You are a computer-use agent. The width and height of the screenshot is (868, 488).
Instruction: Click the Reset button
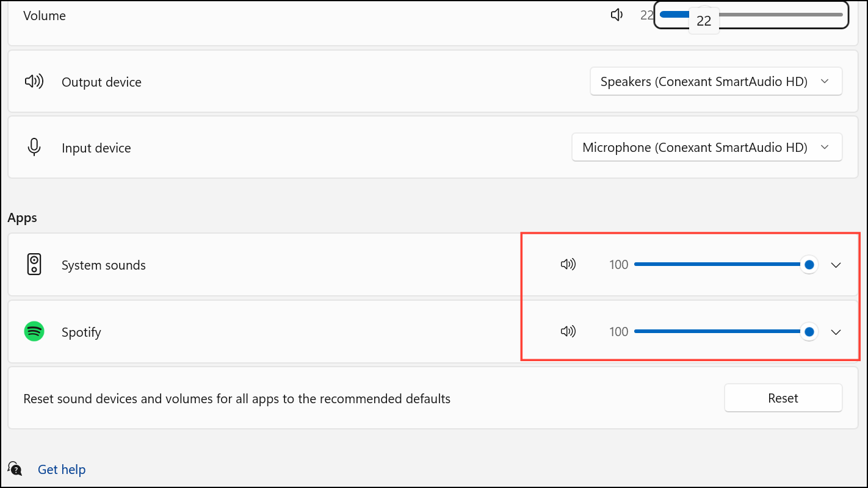[783, 398]
